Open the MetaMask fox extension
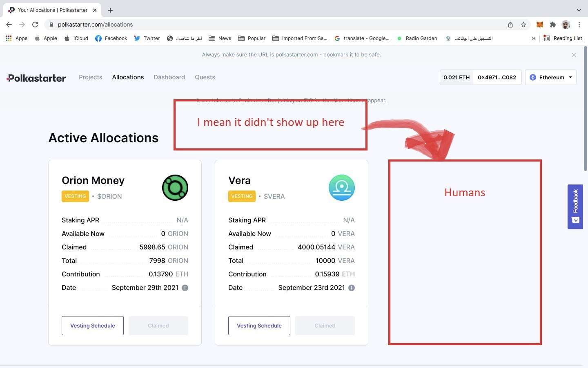Image resolution: width=588 pixels, height=368 pixels. [x=540, y=25]
